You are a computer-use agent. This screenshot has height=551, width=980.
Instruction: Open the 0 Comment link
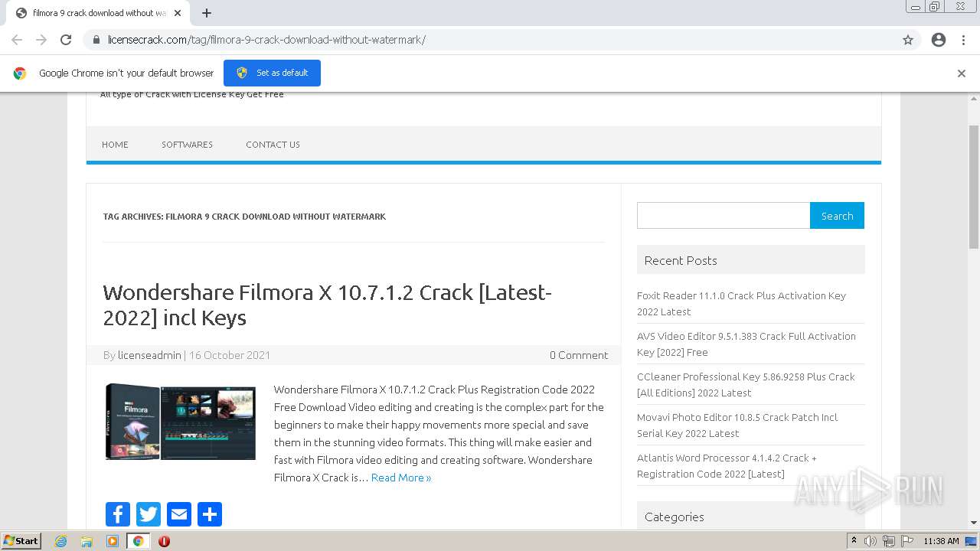pos(579,355)
